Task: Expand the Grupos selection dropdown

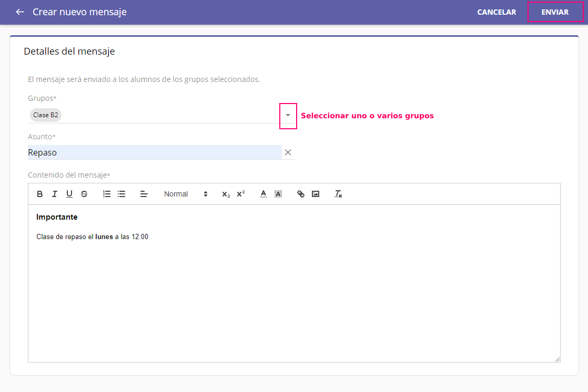Action: [x=288, y=115]
